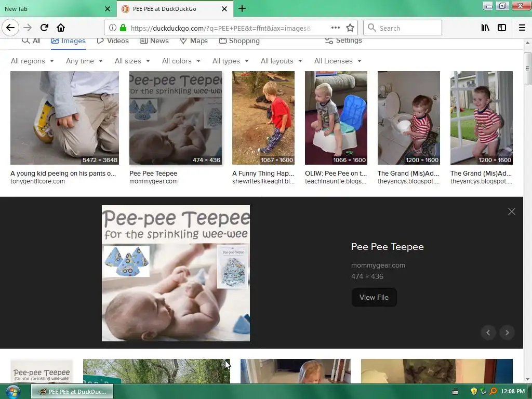
Task: Show site information icon in address bar
Action: (113, 28)
